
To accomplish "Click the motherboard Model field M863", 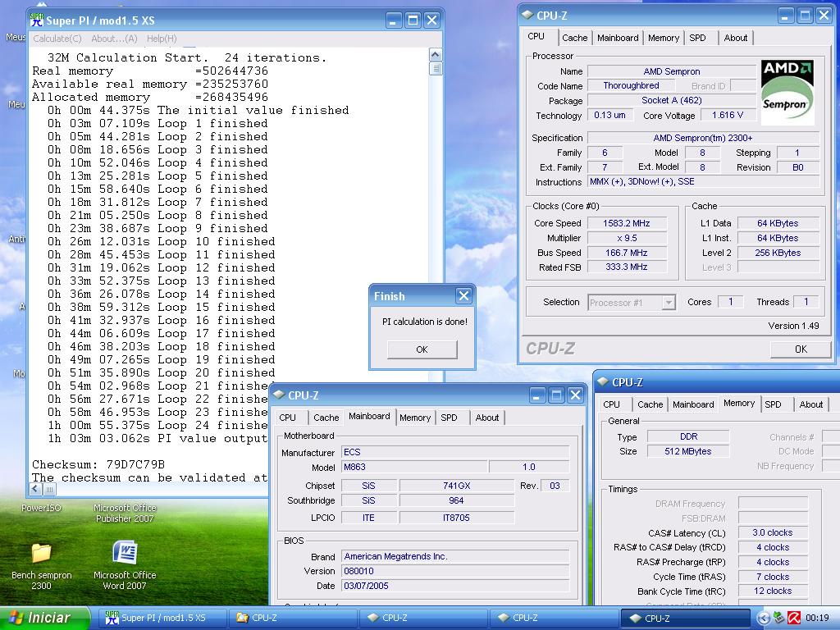I will coord(414,467).
